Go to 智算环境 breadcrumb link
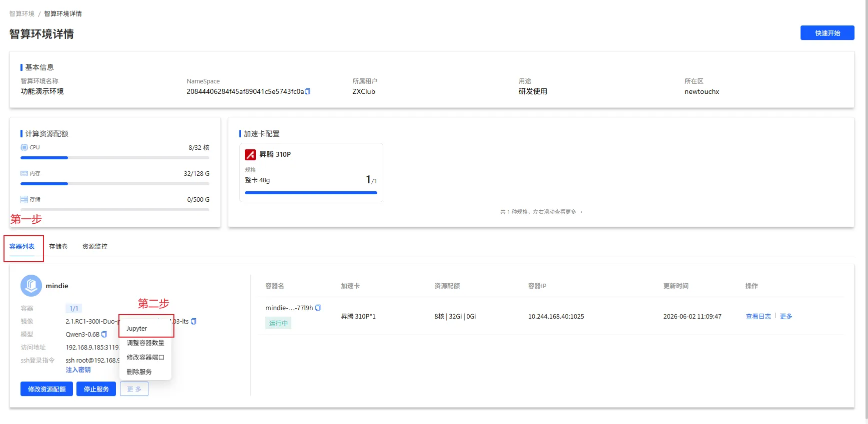 point(22,13)
